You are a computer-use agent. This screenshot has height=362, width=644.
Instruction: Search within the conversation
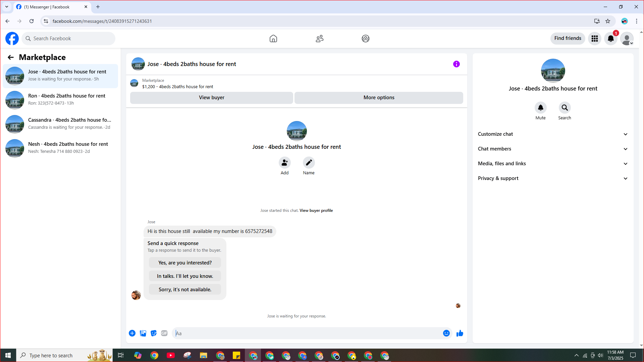click(x=565, y=108)
